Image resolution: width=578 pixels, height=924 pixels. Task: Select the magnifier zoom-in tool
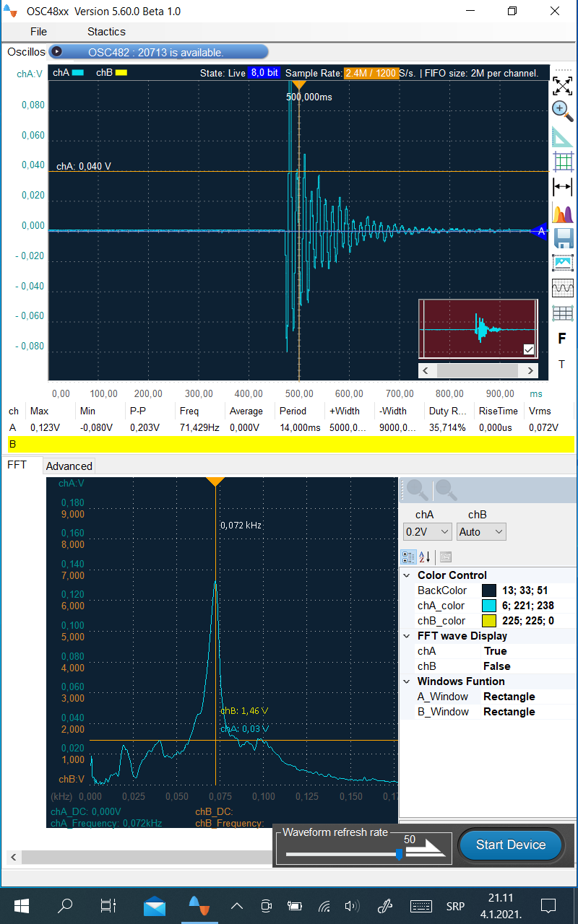(x=562, y=110)
